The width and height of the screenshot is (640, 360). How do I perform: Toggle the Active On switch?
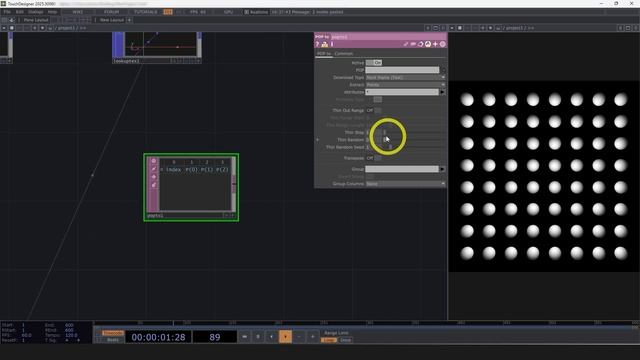(x=373, y=63)
